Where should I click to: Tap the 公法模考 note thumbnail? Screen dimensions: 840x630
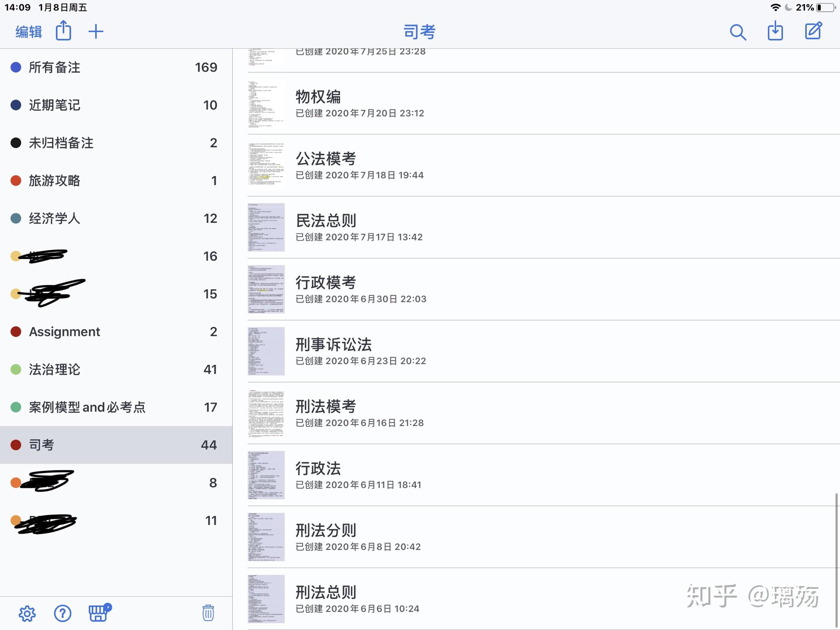(266, 165)
